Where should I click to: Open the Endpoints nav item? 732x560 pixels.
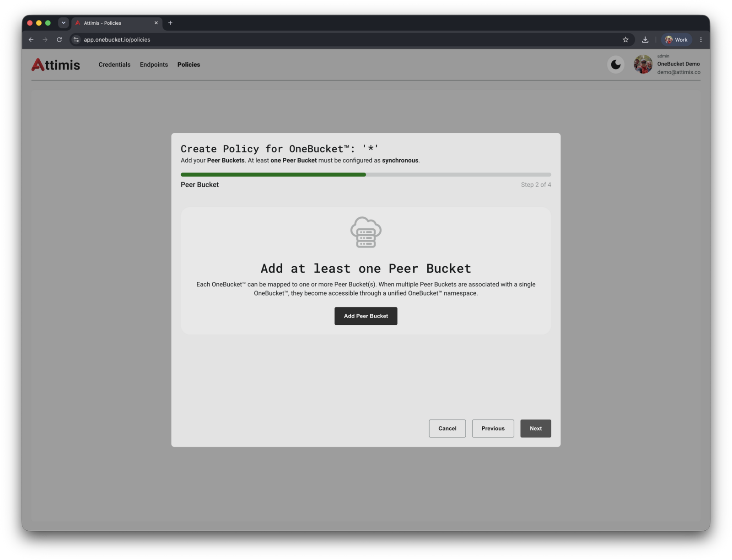point(154,65)
